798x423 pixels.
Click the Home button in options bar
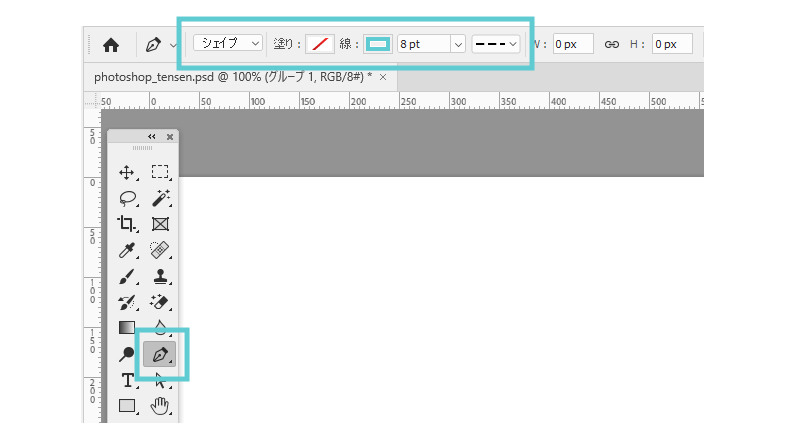point(111,44)
